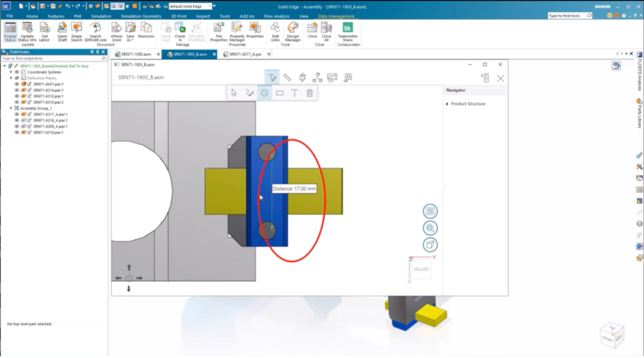Click the Close All button

point(326,30)
